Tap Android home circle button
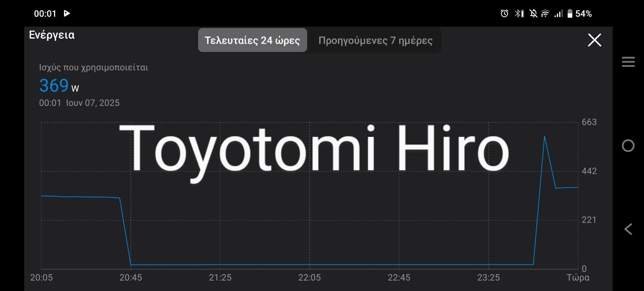This screenshot has width=644, height=291. click(x=628, y=145)
